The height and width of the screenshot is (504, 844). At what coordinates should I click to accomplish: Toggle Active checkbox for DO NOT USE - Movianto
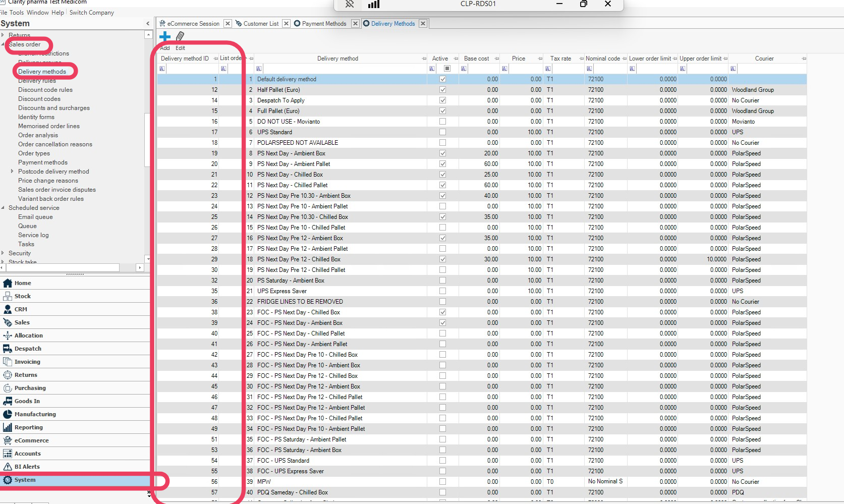pyautogui.click(x=442, y=122)
